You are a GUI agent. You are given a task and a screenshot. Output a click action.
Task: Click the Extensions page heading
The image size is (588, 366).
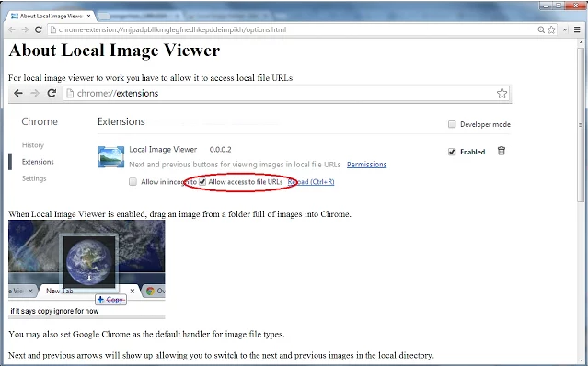(121, 121)
